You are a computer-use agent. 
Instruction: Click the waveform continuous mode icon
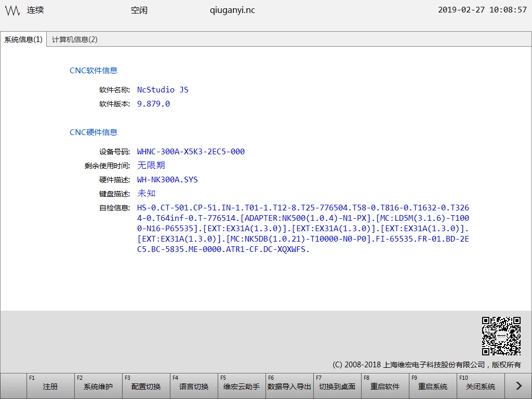click(x=12, y=10)
